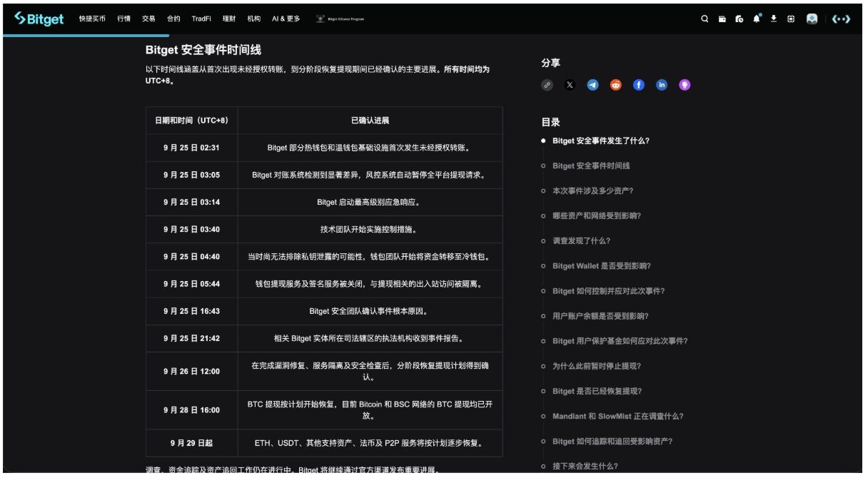Click the purple share icon
Viewport: 868px width, 478px height.
tap(685, 85)
